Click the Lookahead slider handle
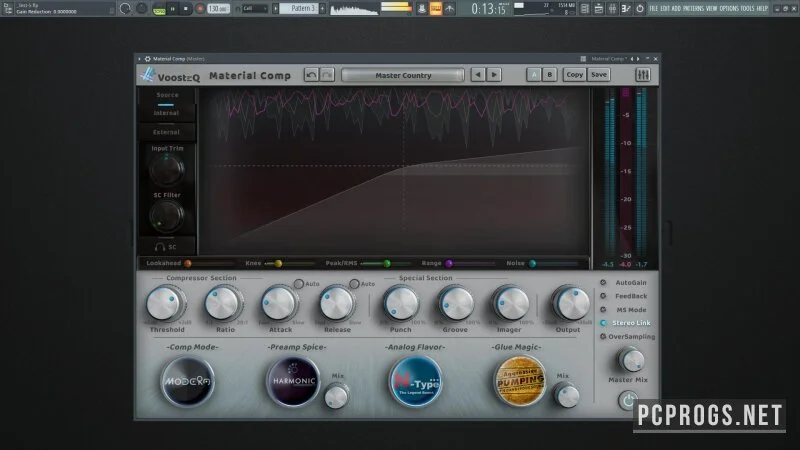 point(188,264)
